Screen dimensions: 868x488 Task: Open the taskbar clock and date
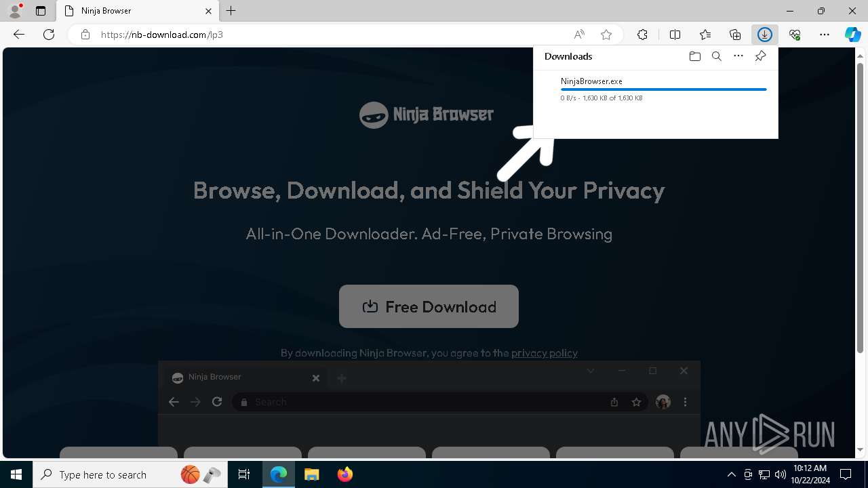810,474
